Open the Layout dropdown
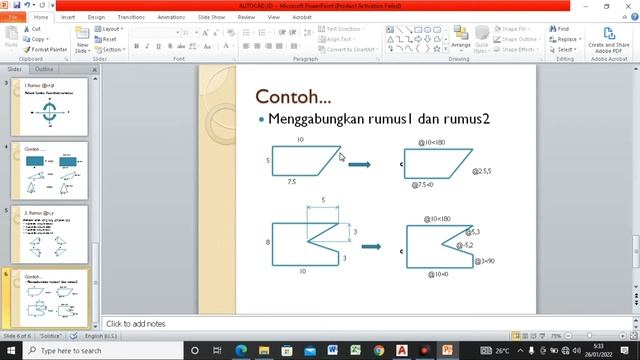The height and width of the screenshot is (360, 640). [109, 29]
